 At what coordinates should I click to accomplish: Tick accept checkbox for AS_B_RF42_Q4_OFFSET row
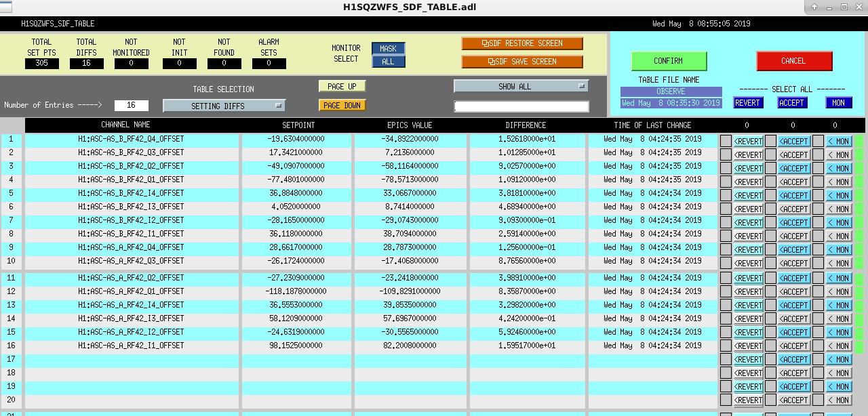click(770, 141)
